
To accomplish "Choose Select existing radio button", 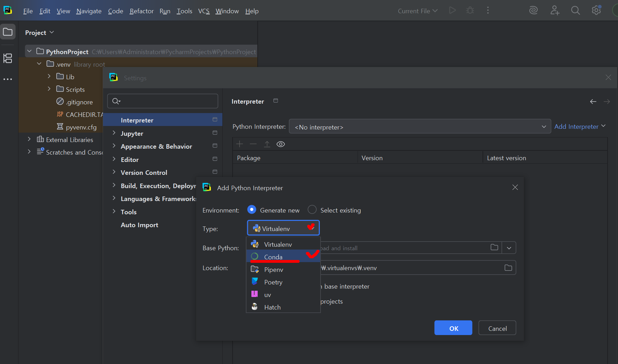I will click(x=312, y=210).
